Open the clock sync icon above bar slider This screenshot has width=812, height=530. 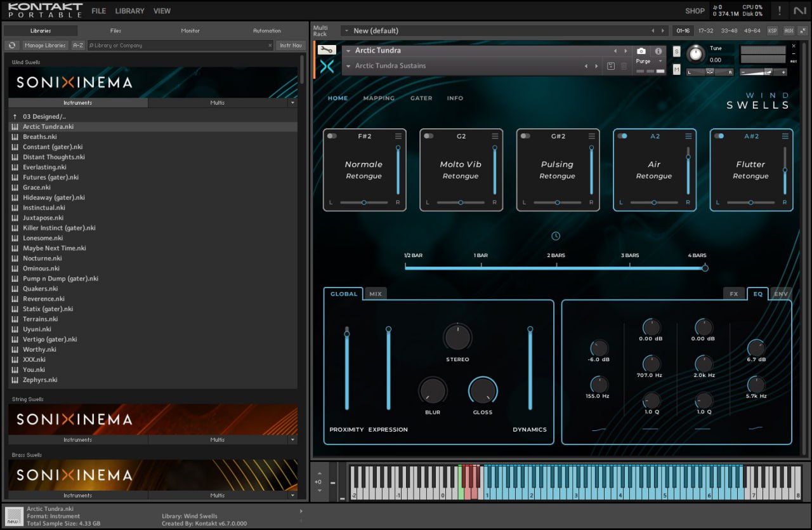pyautogui.click(x=556, y=236)
